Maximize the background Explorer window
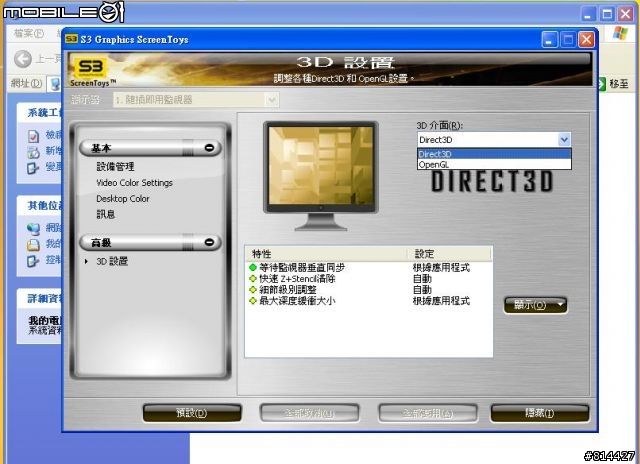The image size is (640, 464). pos(607,15)
